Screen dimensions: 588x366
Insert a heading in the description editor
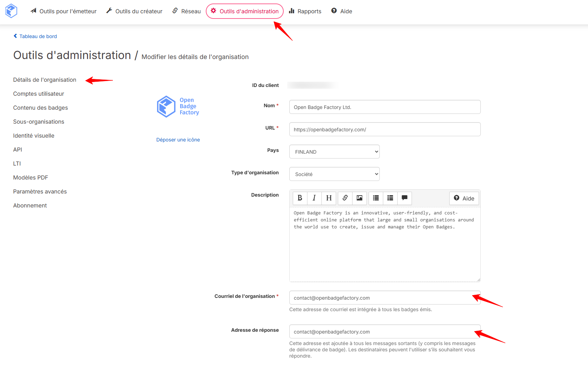pyautogui.click(x=329, y=198)
